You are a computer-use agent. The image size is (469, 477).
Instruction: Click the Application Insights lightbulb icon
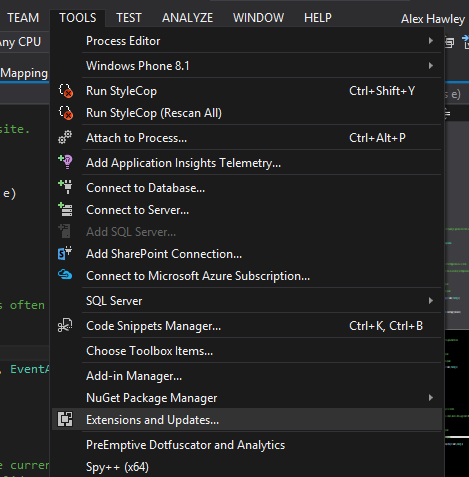pyautogui.click(x=65, y=162)
